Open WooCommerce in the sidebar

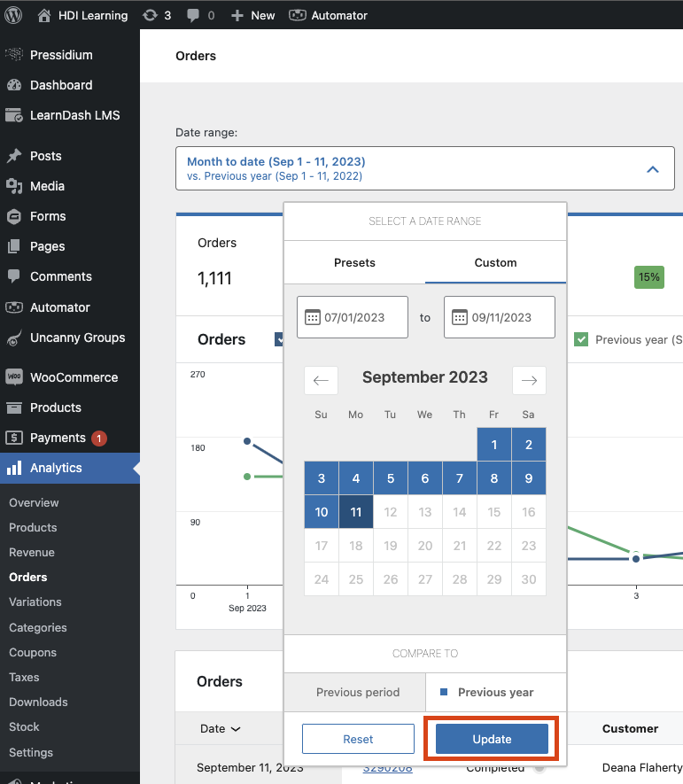point(74,377)
